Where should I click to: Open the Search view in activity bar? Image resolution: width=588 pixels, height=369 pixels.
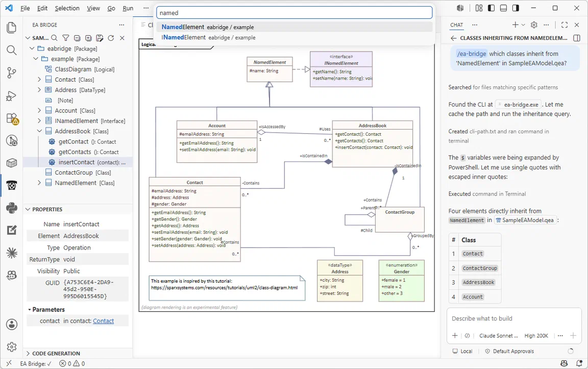tap(12, 50)
